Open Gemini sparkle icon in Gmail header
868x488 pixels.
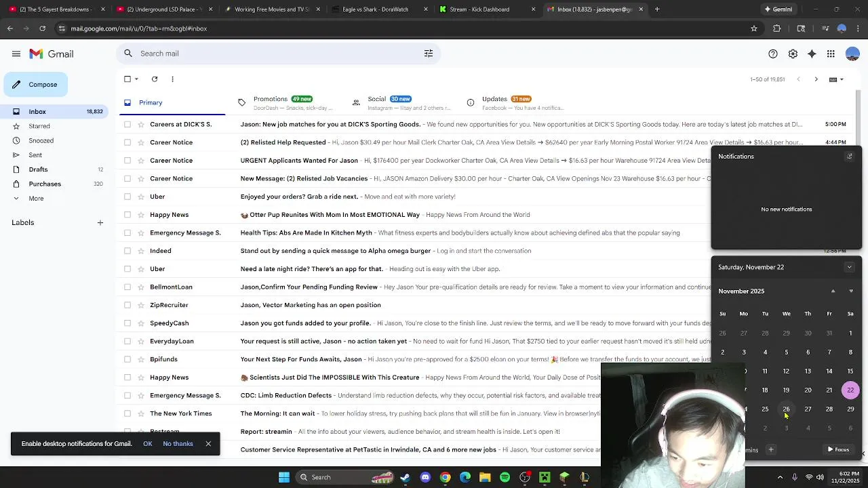pyautogui.click(x=812, y=54)
